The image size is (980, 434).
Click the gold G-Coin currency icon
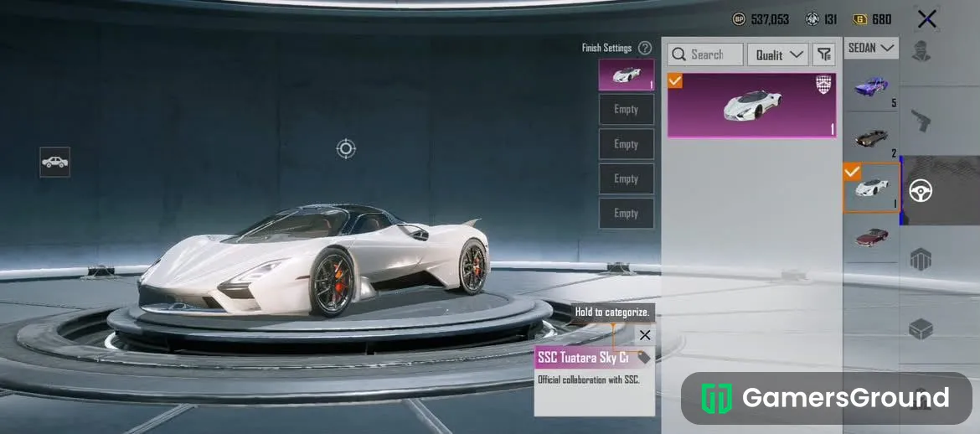[x=860, y=19]
